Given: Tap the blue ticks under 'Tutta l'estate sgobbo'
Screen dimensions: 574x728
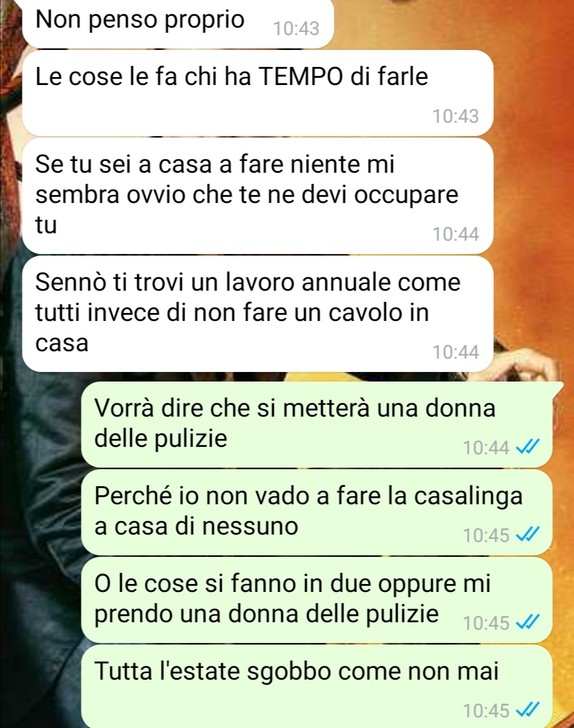Looking at the screenshot, I should coord(528,710).
